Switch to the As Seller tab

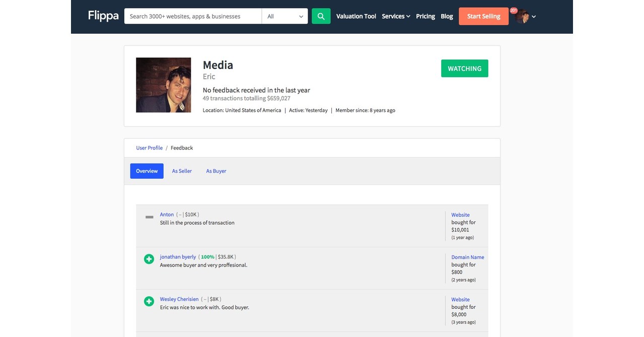pyautogui.click(x=182, y=171)
